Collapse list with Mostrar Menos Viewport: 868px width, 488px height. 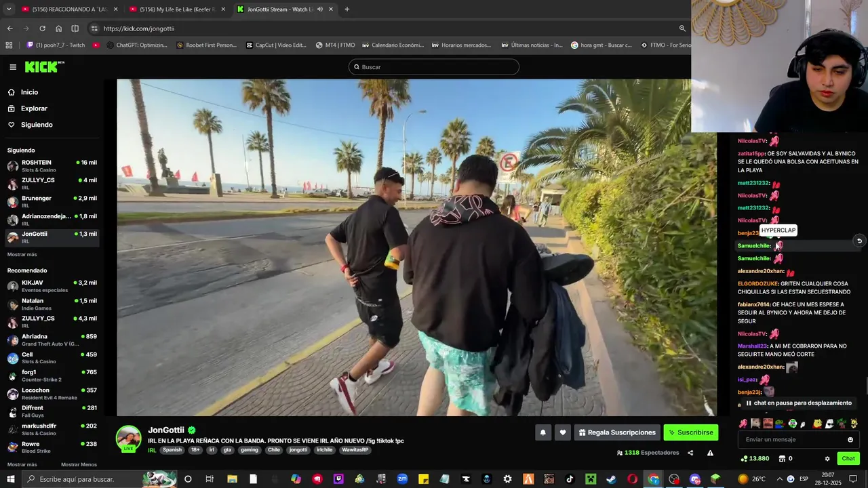pos(79,465)
